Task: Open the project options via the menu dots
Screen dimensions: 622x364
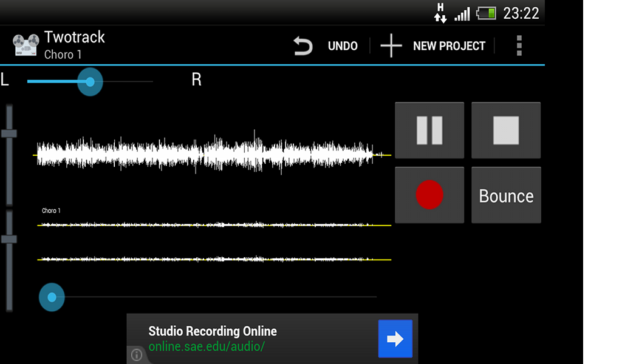Action: (519, 45)
